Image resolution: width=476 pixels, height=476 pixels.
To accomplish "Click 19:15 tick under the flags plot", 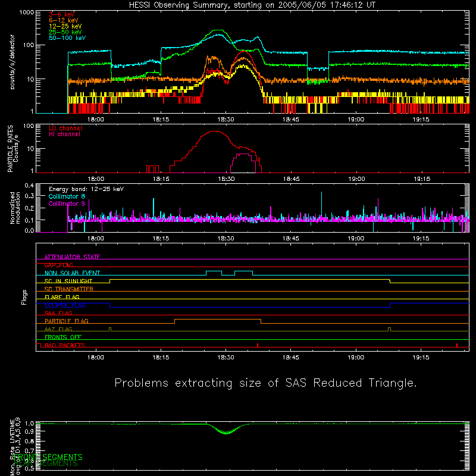I will (x=421, y=358).
